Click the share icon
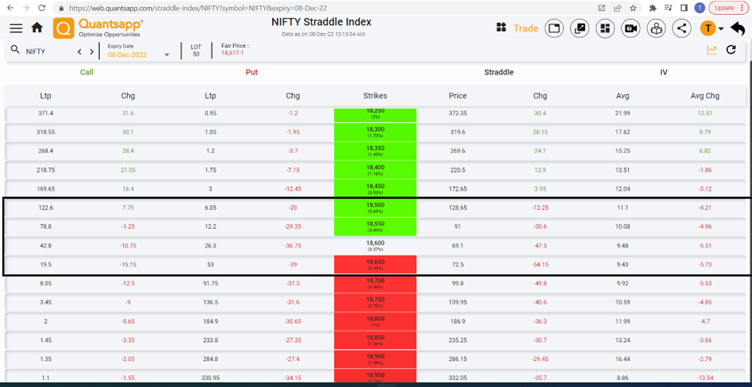 [x=682, y=28]
